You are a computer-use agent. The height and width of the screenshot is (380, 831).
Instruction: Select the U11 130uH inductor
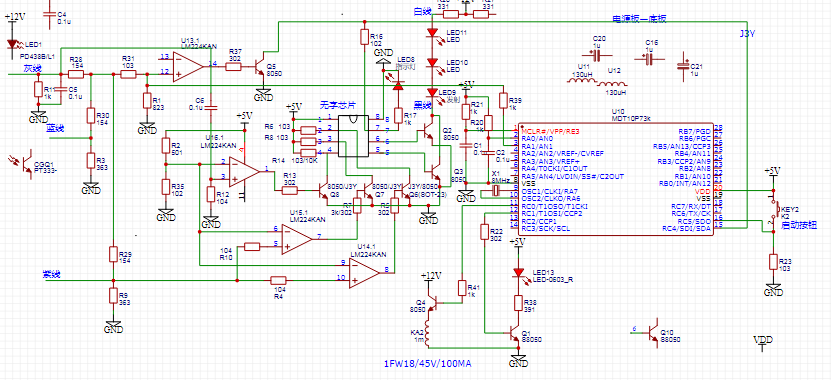tap(582, 82)
